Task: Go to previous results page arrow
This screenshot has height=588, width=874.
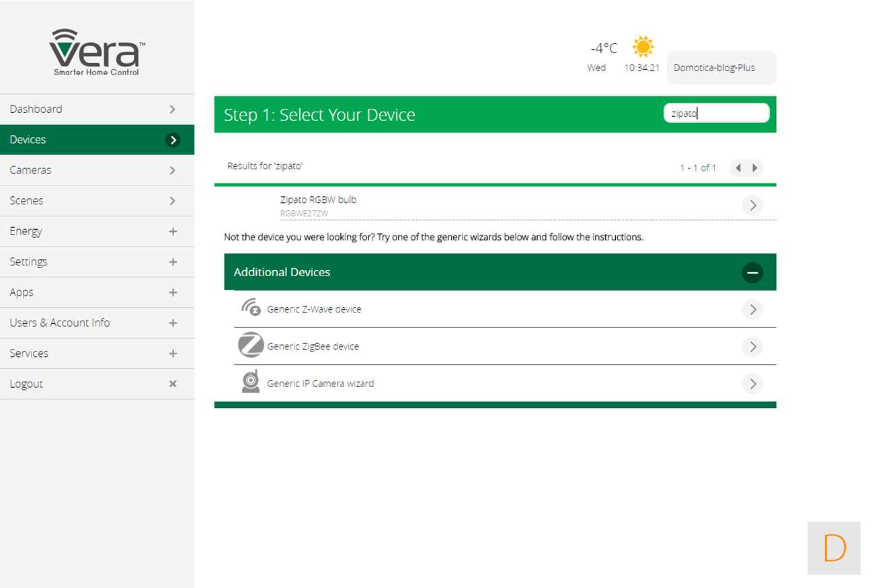Action: (738, 168)
